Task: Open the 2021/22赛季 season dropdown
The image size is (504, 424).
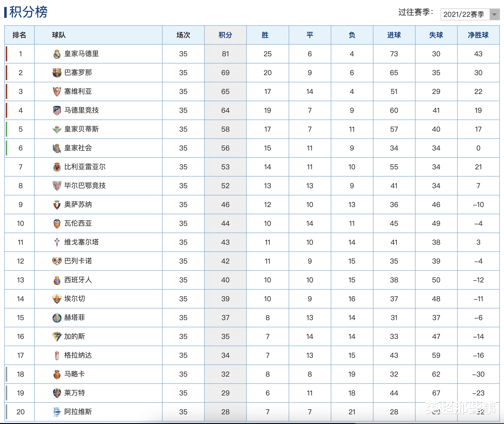Action: coord(470,14)
